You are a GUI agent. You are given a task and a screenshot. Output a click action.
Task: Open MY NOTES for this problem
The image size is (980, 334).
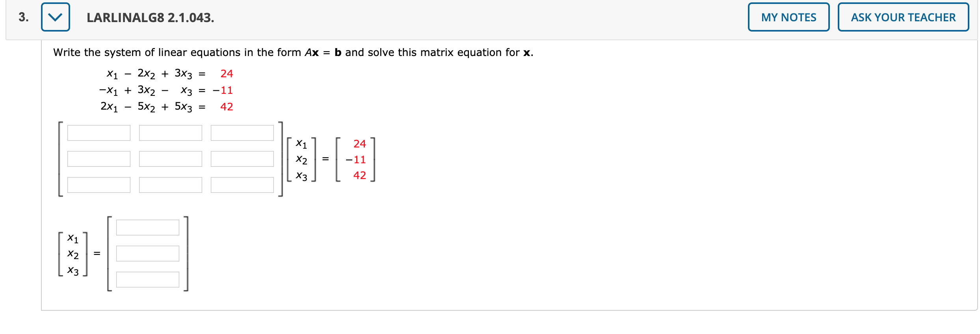click(x=788, y=17)
